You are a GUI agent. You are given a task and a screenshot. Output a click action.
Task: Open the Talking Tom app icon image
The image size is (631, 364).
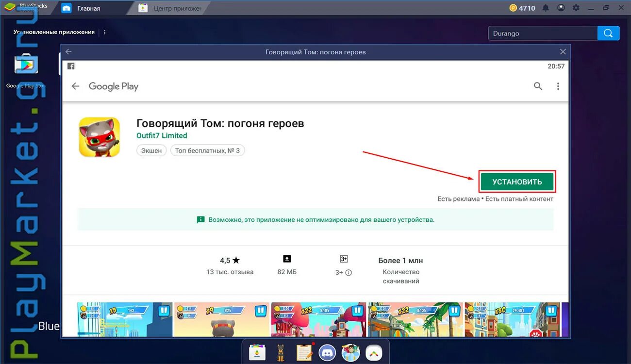pos(100,137)
